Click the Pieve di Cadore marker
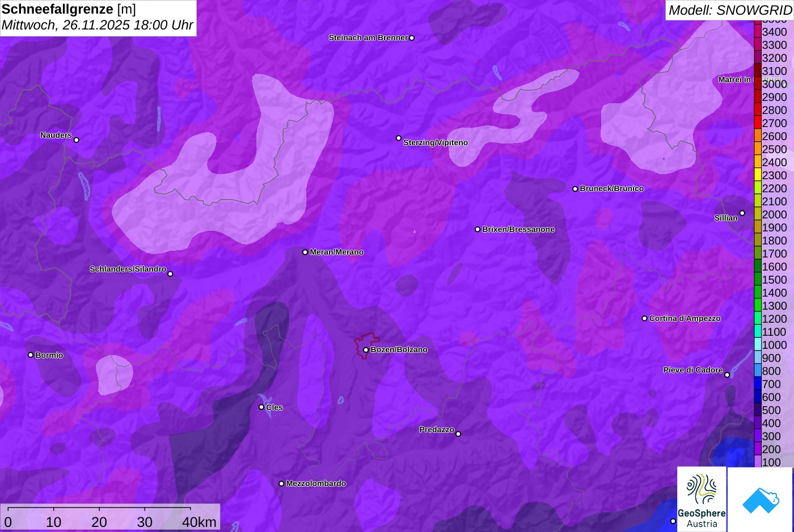Image resolution: width=794 pixels, height=532 pixels. coord(727,375)
